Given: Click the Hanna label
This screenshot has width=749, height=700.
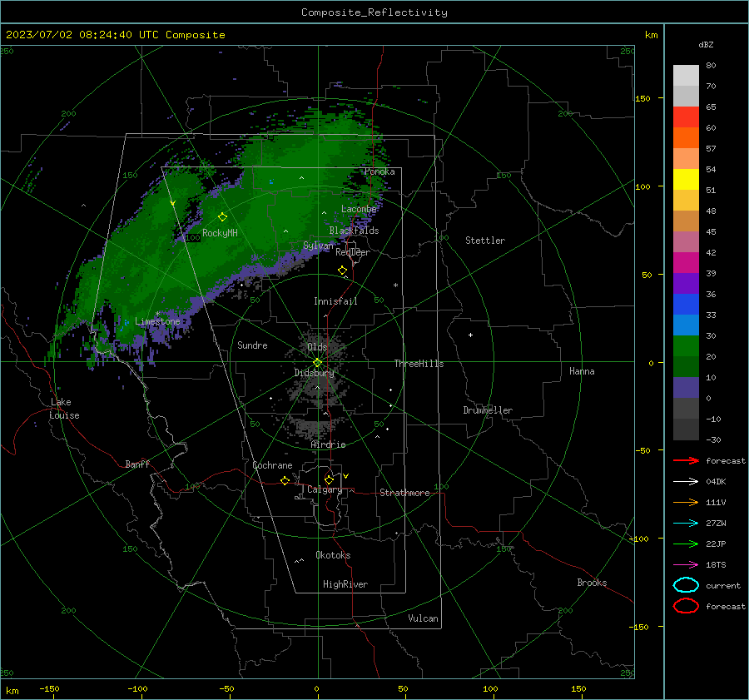Looking at the screenshot, I should coord(582,371).
